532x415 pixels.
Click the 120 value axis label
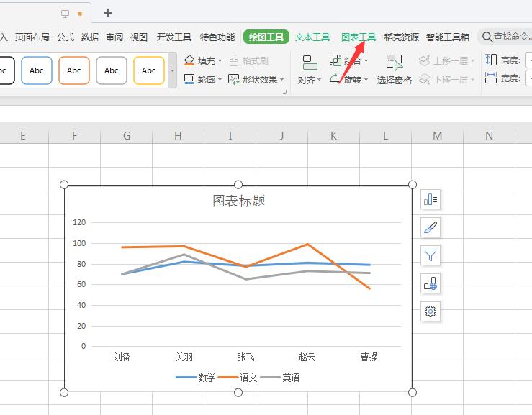click(79, 222)
